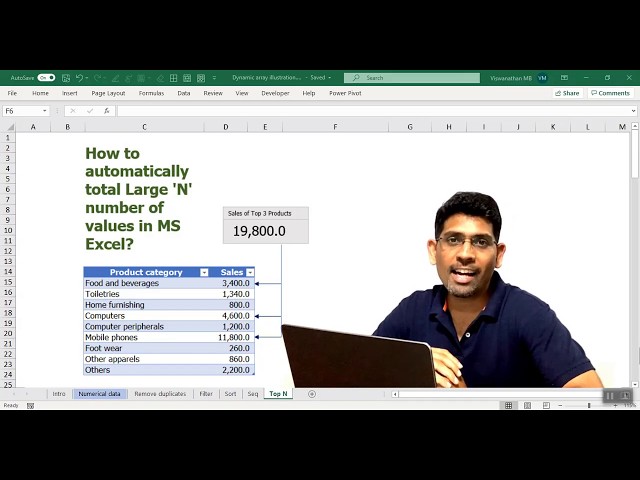The image size is (640, 480).
Task: Toggle the AutoSave switch
Action: (46, 78)
